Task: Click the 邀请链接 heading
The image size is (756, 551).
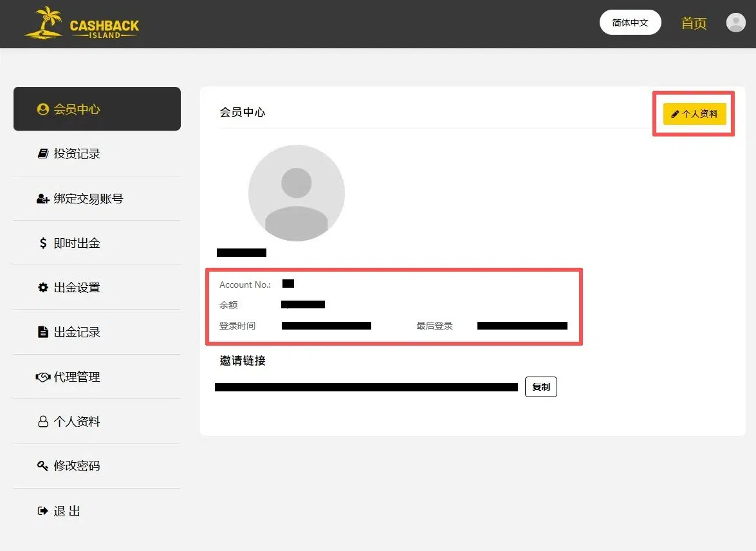Action: pos(243,361)
